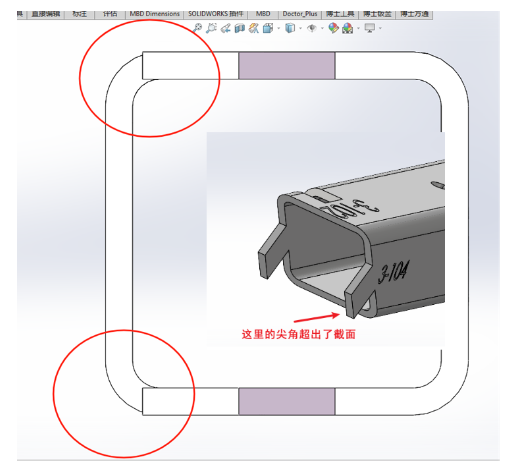Open the Dynamic Annotation Views icon

(x=254, y=28)
